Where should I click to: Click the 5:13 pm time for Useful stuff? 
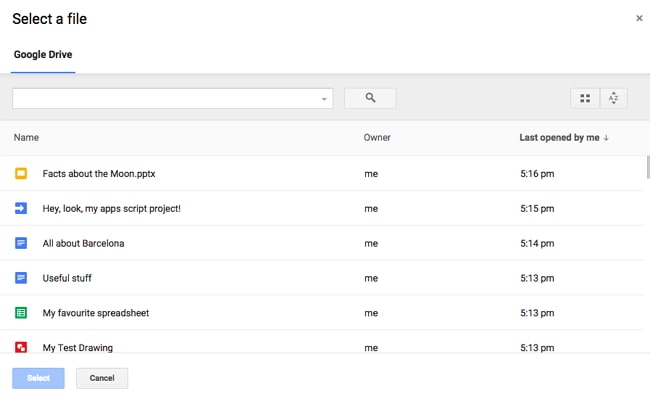tap(537, 278)
